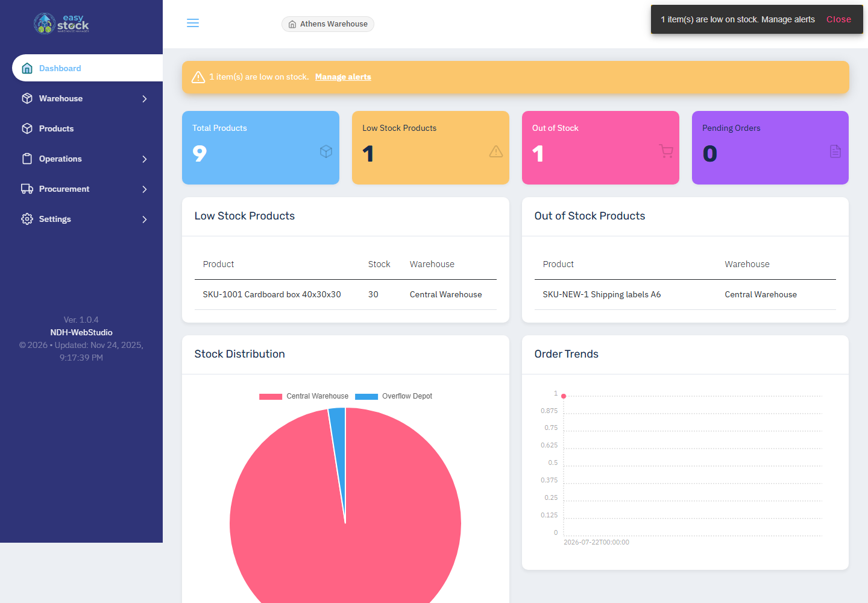Open the Dashboard menu item
Image resolution: width=868 pixels, height=603 pixels.
(x=87, y=68)
